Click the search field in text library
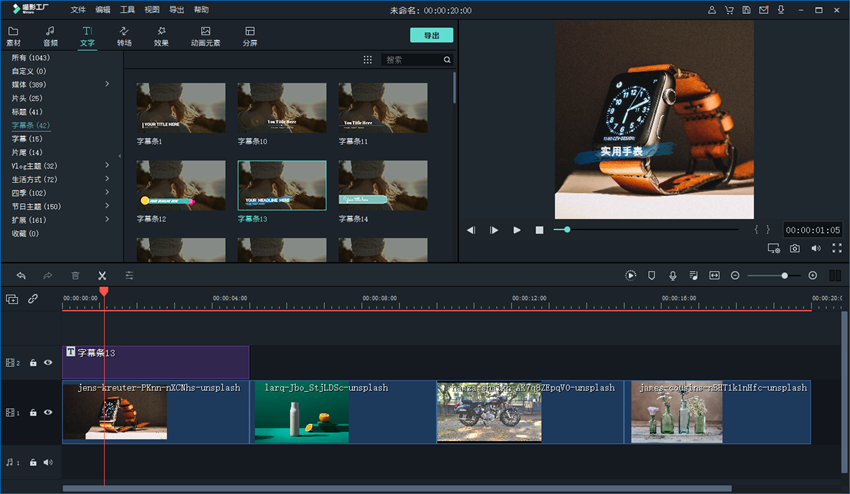This screenshot has width=850, height=494. (412, 60)
